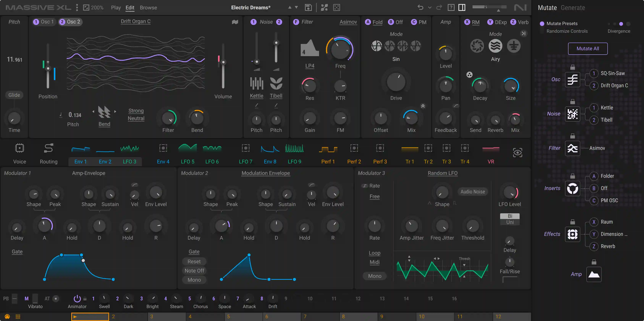Click the next preset down arrow

coord(296,7)
